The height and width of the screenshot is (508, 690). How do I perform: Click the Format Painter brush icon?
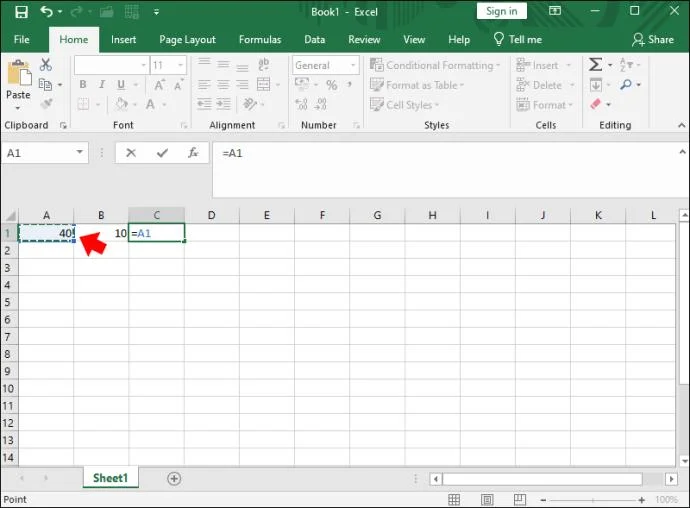46,104
